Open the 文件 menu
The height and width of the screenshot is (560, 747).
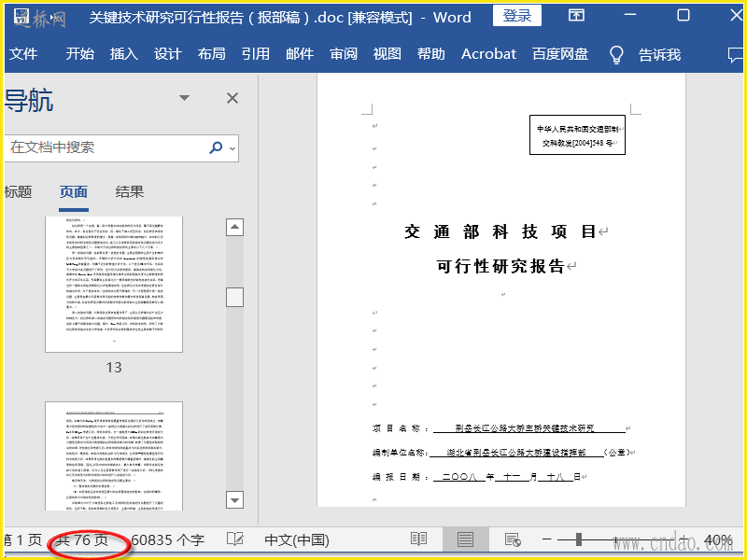[22, 54]
